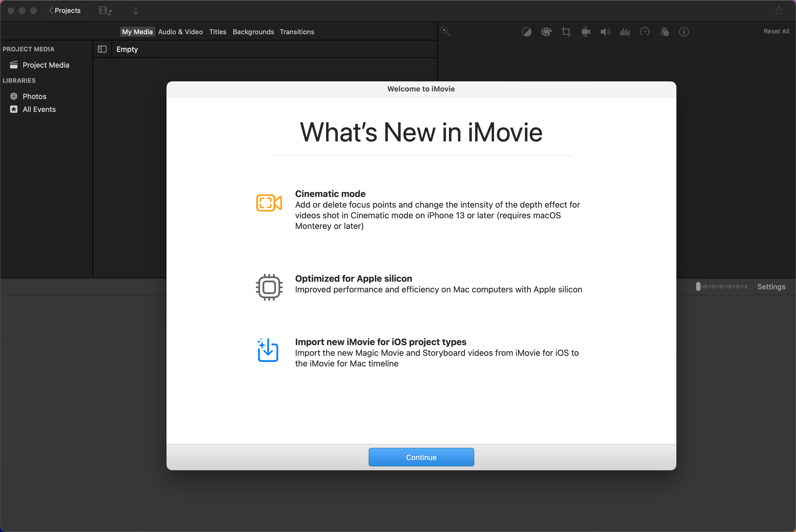
Task: Switch to the Audio & Video tab
Action: pos(180,32)
